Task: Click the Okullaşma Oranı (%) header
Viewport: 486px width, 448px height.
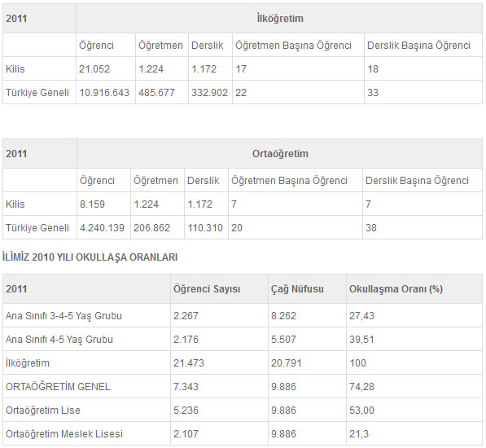Action: 396,289
